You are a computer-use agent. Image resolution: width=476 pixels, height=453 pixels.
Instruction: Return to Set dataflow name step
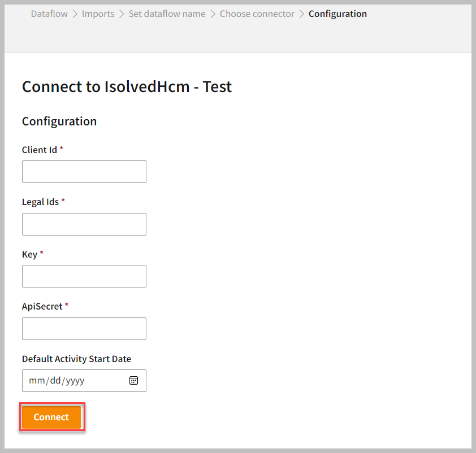(x=167, y=14)
